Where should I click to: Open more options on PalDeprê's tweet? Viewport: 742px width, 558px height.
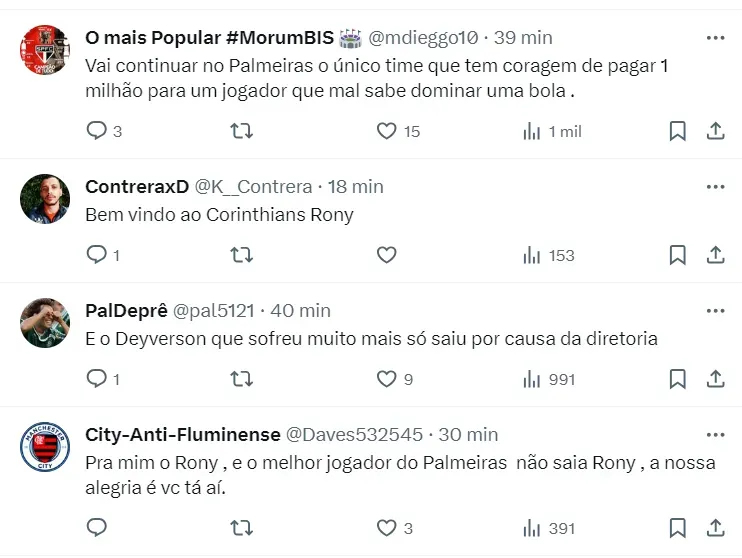pos(715,311)
